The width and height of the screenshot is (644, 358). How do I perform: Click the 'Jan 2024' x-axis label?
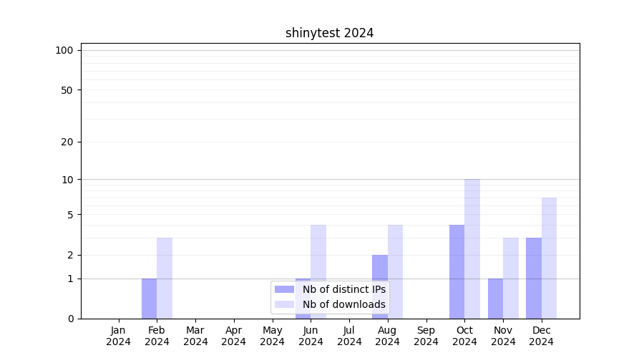click(x=119, y=336)
